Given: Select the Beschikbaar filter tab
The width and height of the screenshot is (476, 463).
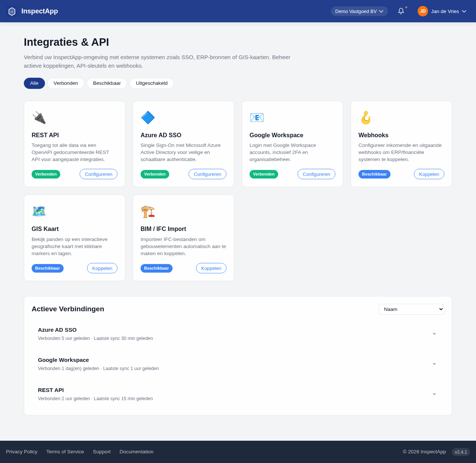Looking at the screenshot, I should (x=107, y=83).
